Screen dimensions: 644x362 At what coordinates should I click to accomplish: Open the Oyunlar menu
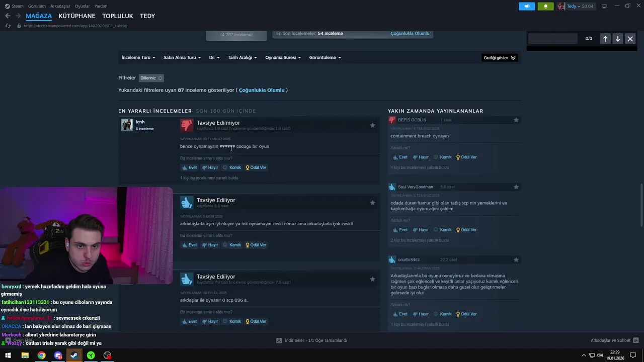point(82,7)
